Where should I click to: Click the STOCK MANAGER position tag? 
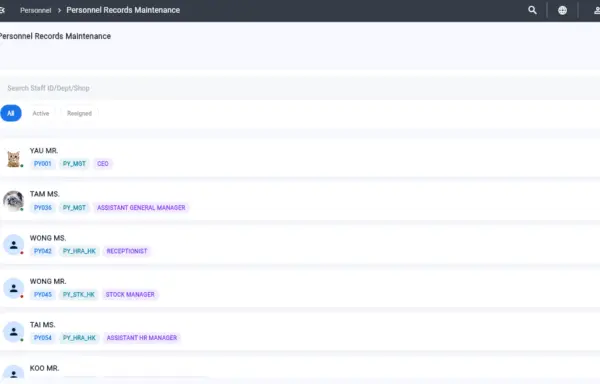click(x=130, y=295)
